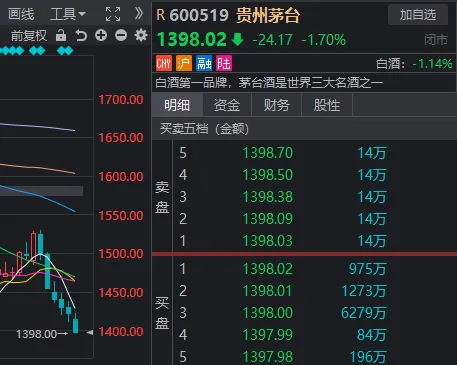
Task: Click the 975万 buy amount
Action: click(x=368, y=269)
